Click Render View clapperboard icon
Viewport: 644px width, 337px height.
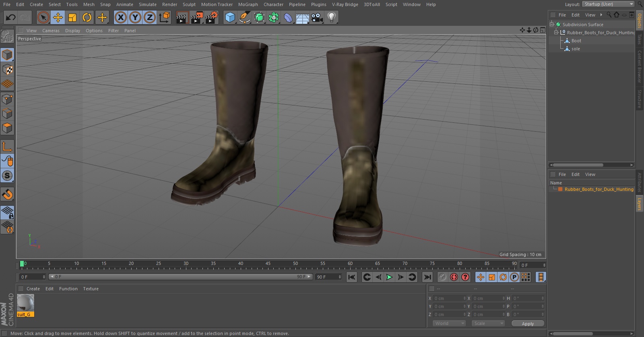[x=182, y=17]
